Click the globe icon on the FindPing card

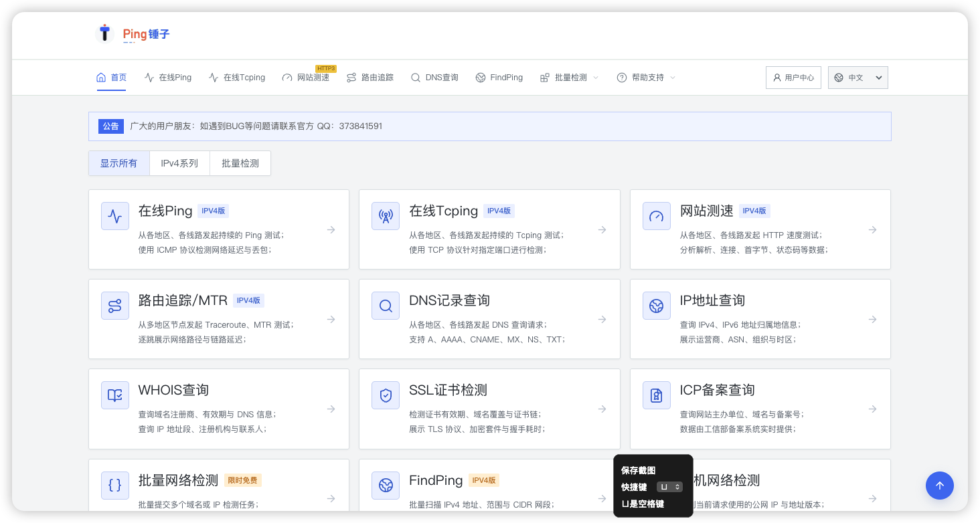pos(386,486)
